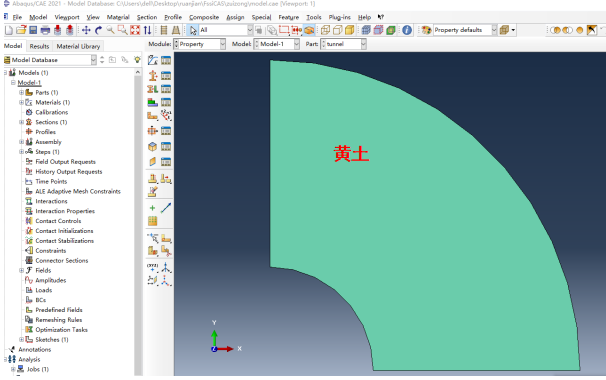Expand the Materials (1) tree node
The image size is (606, 380).
click(x=22, y=102)
